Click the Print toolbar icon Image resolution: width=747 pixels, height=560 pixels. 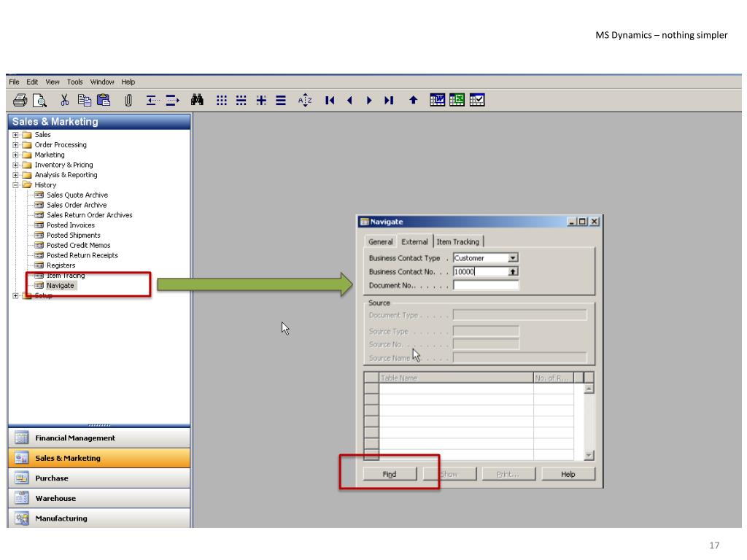tap(20, 100)
